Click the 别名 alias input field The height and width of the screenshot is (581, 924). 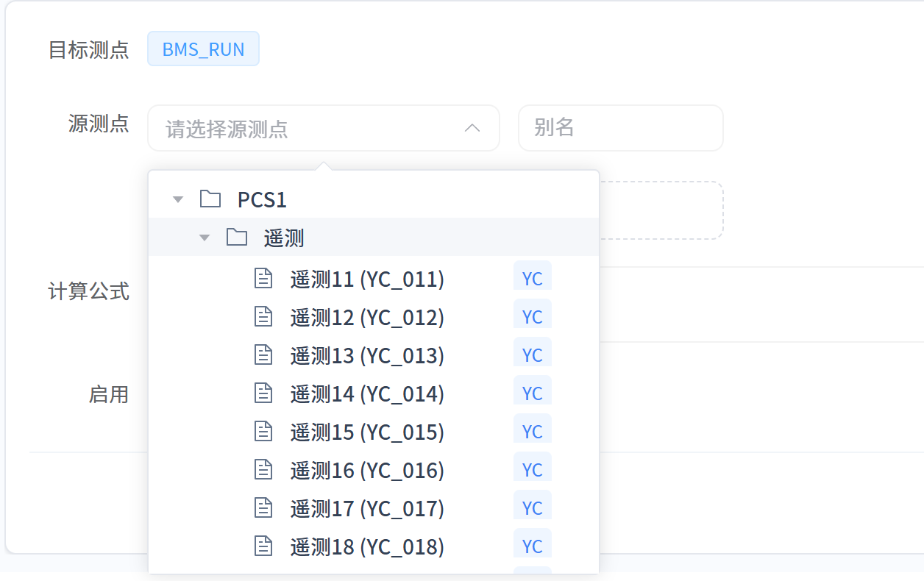click(x=620, y=128)
